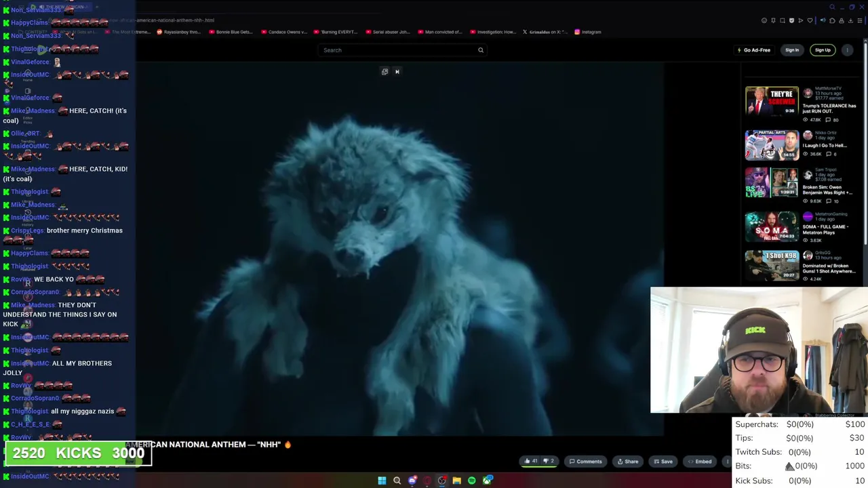Image resolution: width=868 pixels, height=488 pixels.
Task: Open Windows Start menu on taskbar
Action: pyautogui.click(x=382, y=481)
